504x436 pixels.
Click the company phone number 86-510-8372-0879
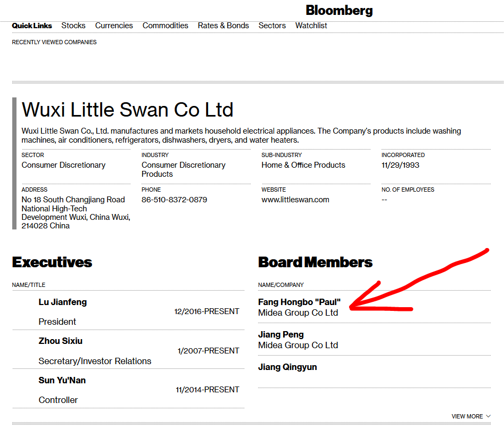pyautogui.click(x=174, y=200)
